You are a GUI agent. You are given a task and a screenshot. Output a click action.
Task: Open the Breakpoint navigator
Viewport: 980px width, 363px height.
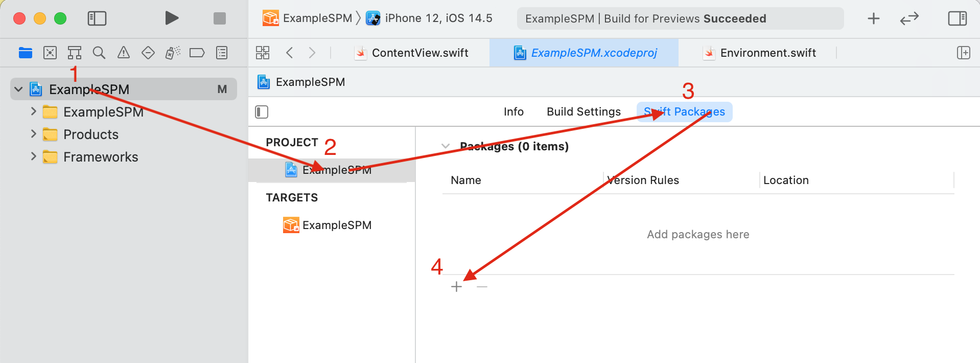click(197, 53)
